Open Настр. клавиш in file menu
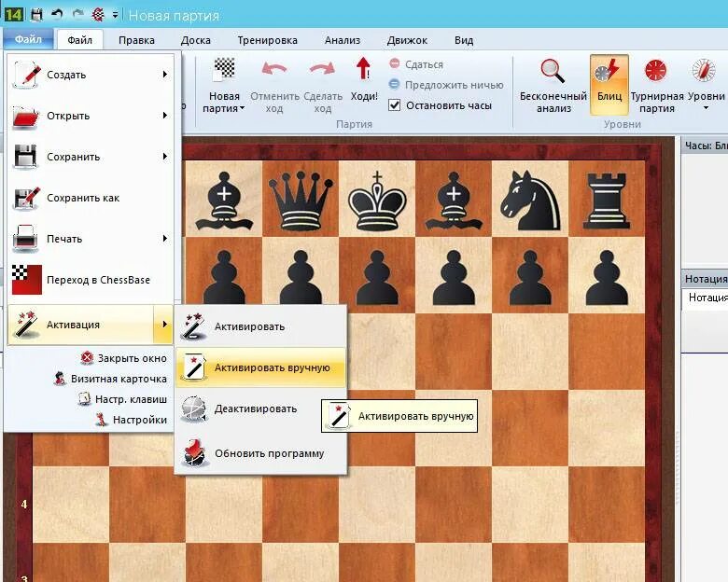This screenshot has width=728, height=582. [x=122, y=398]
